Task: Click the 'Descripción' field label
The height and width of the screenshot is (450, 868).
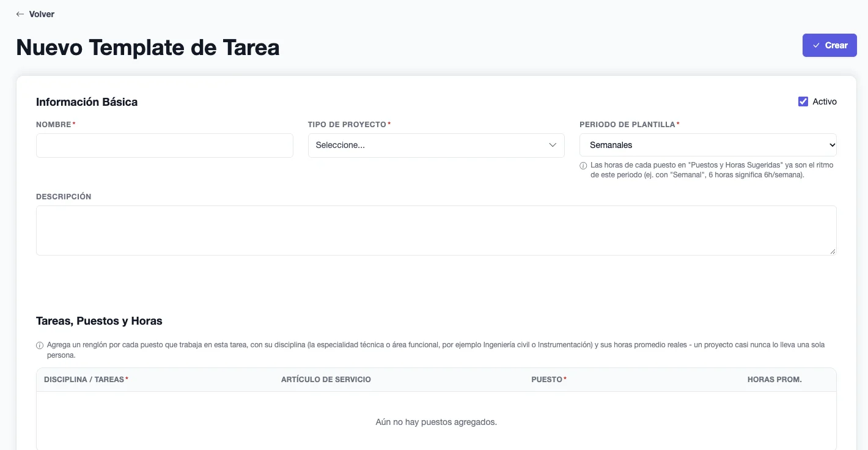Action: point(64,197)
